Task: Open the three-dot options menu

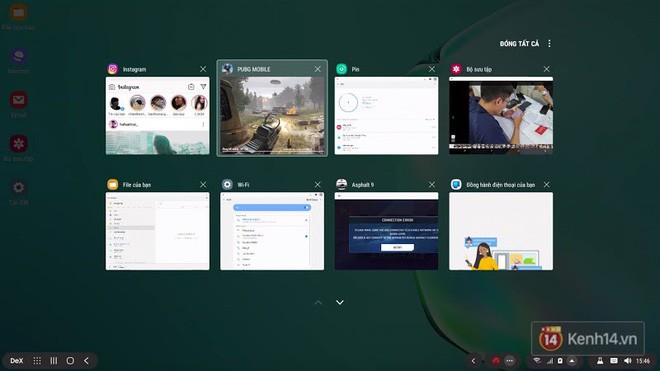Action: 549,44
